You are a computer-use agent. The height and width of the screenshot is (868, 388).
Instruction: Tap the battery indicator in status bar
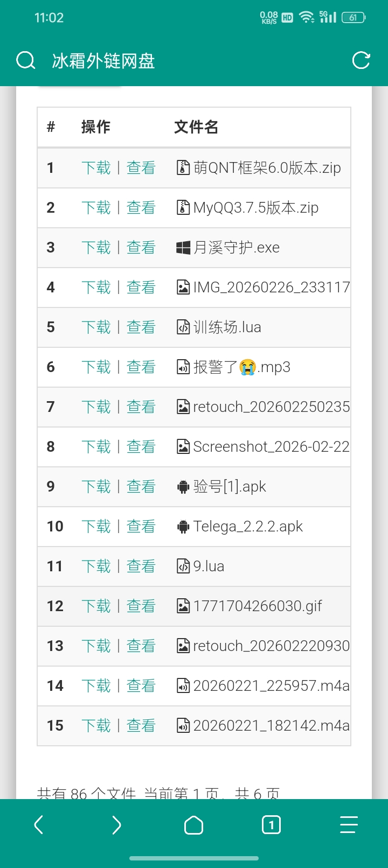[354, 18]
